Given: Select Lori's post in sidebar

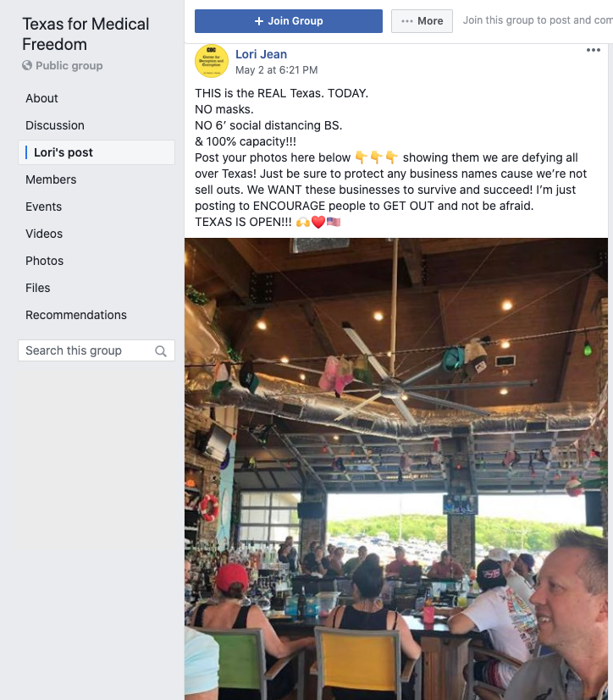Looking at the screenshot, I should [97, 152].
